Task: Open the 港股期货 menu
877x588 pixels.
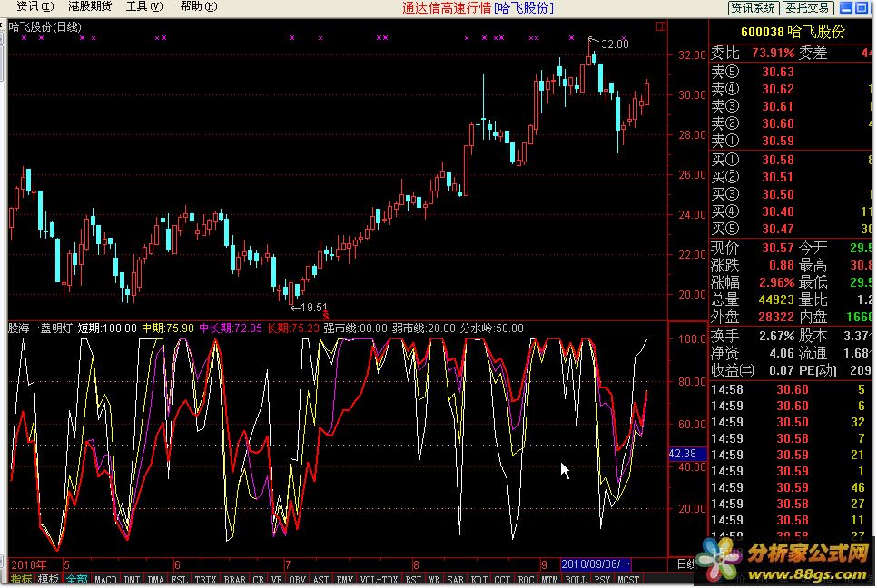Action: (x=90, y=6)
